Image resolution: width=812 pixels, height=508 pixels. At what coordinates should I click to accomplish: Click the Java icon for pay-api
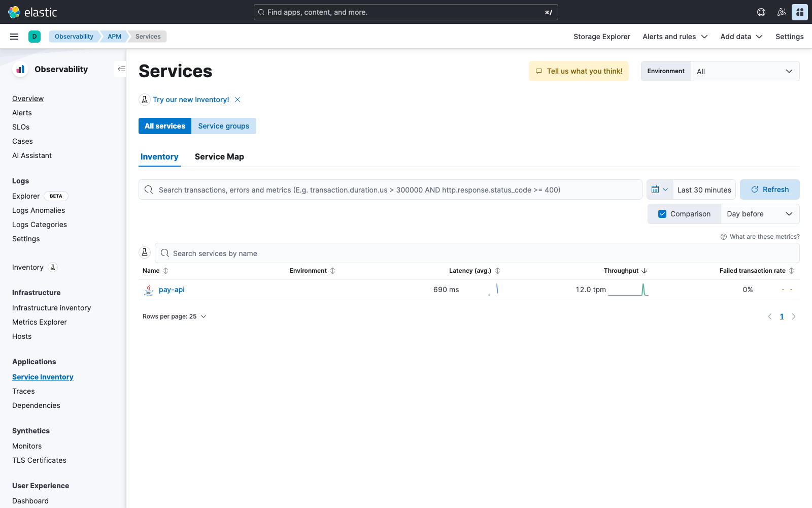(x=149, y=290)
